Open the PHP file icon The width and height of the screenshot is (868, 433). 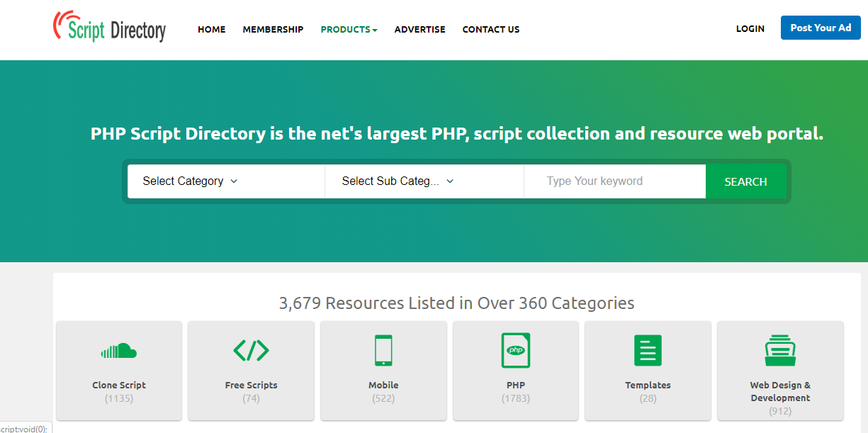(515, 350)
